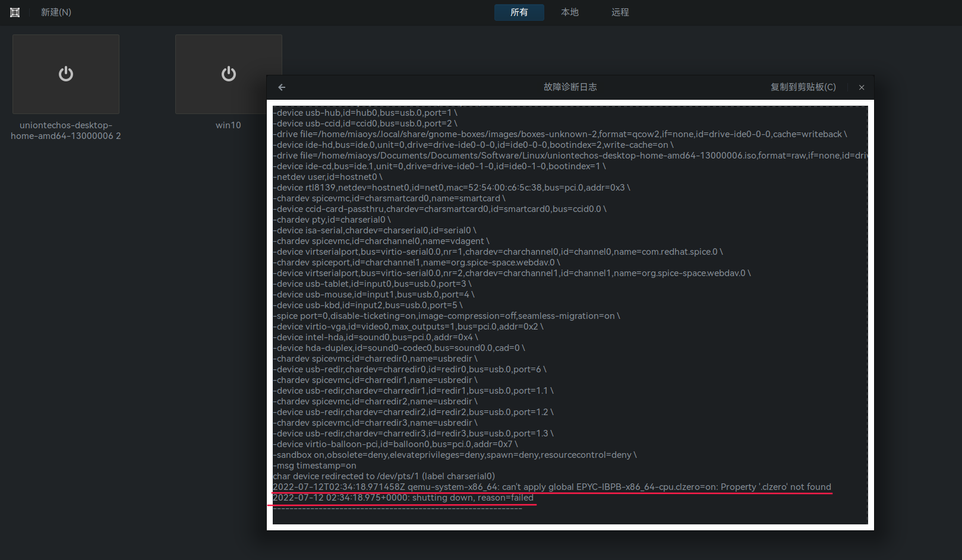Click the 故障诊断日志 dialog title
Viewport: 962px width, 560px height.
[570, 87]
